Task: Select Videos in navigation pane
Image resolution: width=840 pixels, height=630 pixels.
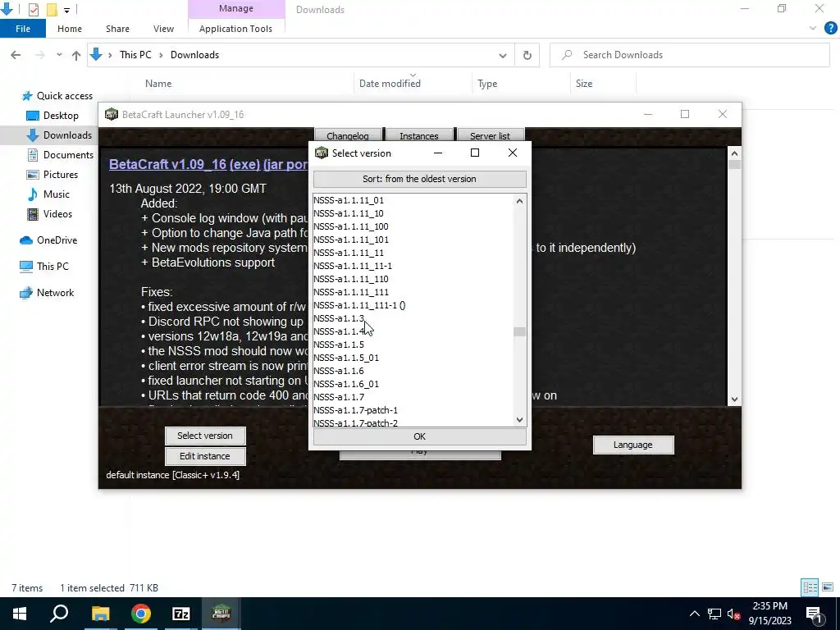Action: tap(57, 214)
